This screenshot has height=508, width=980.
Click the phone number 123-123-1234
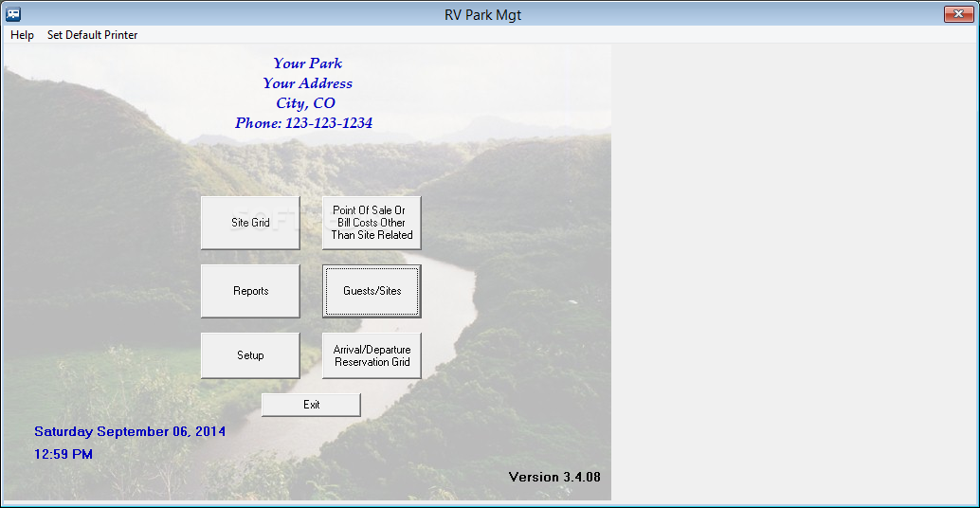click(329, 123)
